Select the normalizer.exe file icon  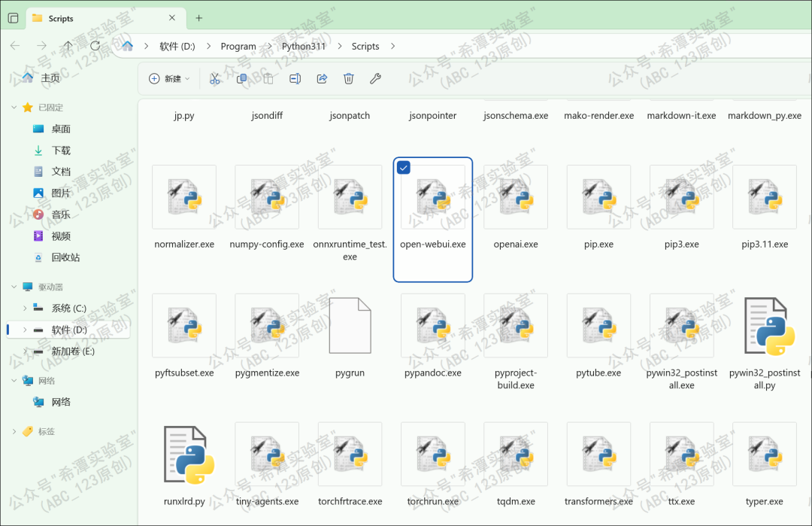coord(184,197)
